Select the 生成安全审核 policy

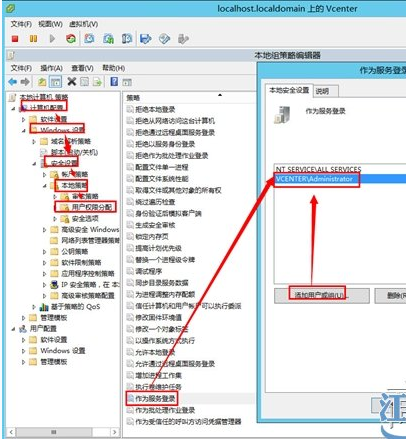click(x=155, y=225)
